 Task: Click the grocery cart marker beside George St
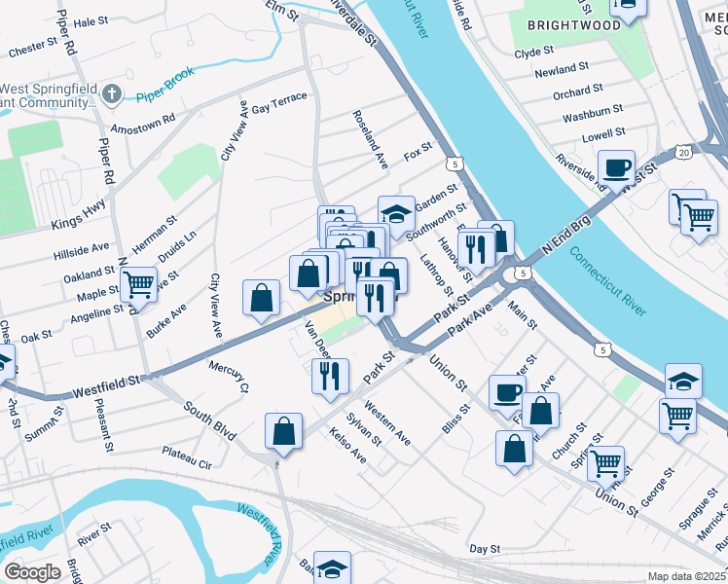pos(677,419)
